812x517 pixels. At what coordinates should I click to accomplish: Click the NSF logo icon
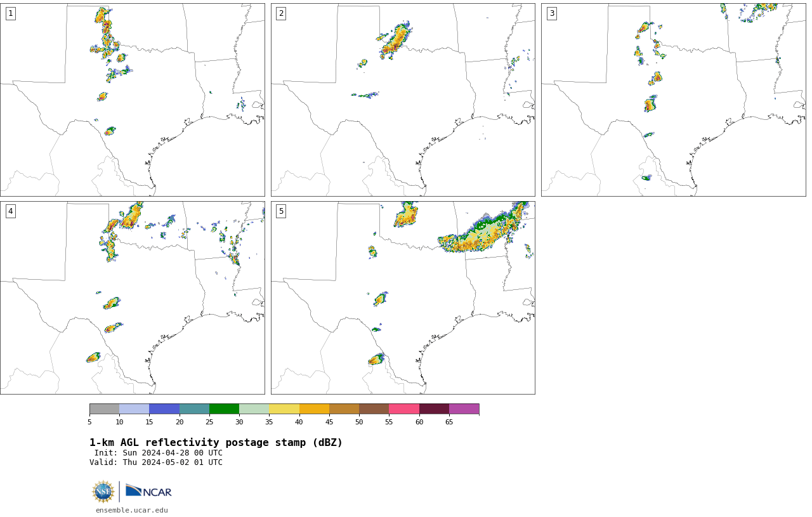pyautogui.click(x=103, y=492)
